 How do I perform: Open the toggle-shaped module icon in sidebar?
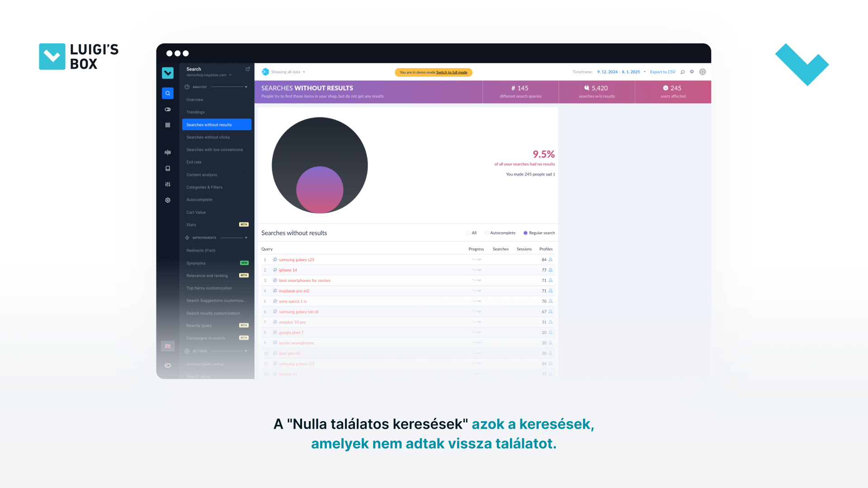point(168,109)
